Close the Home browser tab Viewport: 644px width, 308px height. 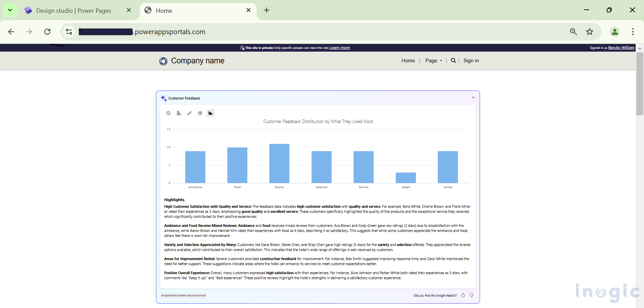(249, 10)
